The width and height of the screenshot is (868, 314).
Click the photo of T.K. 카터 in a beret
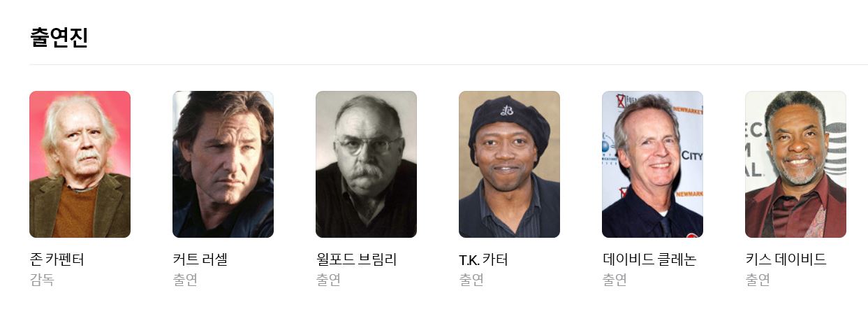point(509,164)
